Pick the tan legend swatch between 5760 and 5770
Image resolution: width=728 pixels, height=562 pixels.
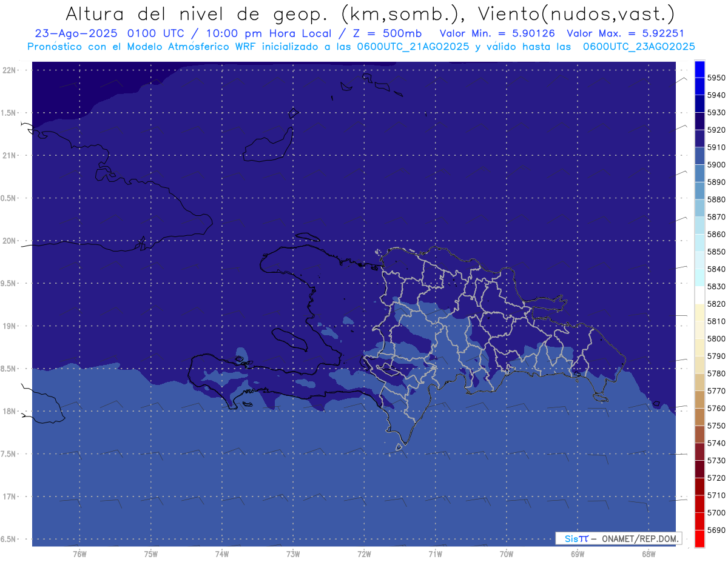pyautogui.click(x=699, y=400)
